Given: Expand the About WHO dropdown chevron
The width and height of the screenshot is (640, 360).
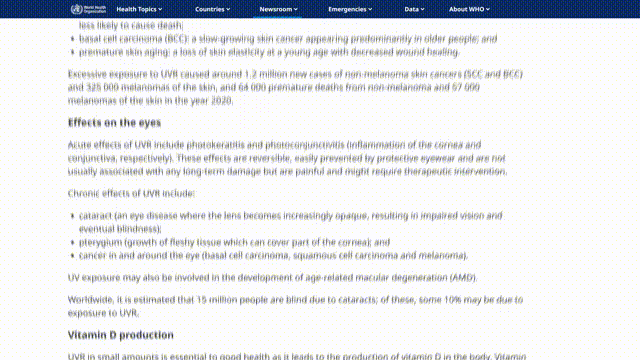Looking at the screenshot, I should click(488, 9).
